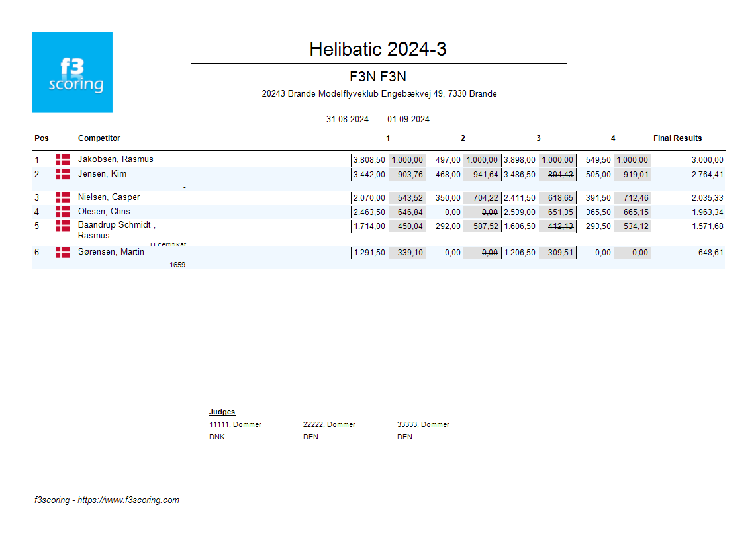Click the final result 1.963,34

(x=707, y=212)
